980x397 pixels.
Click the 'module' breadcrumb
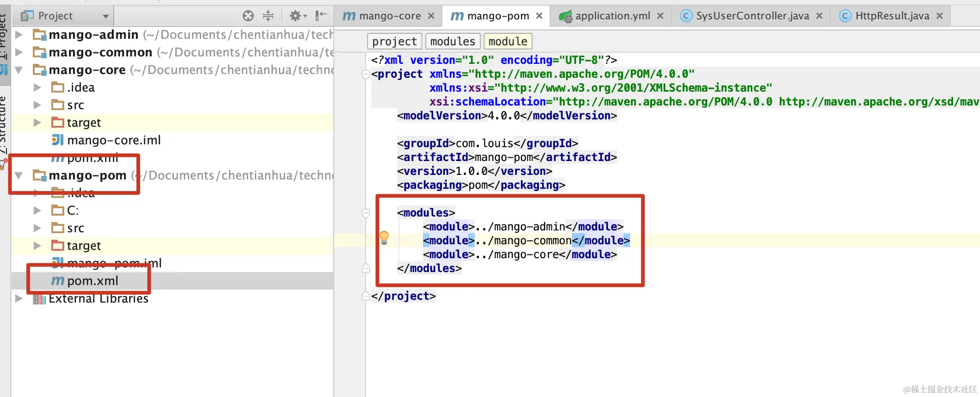pos(508,42)
